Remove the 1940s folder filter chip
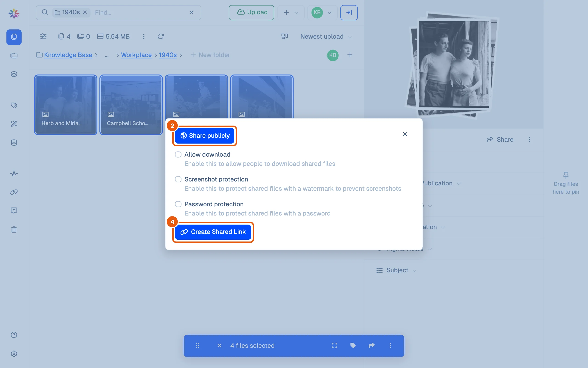Screen dimensions: 588x368 (x=85, y=12)
